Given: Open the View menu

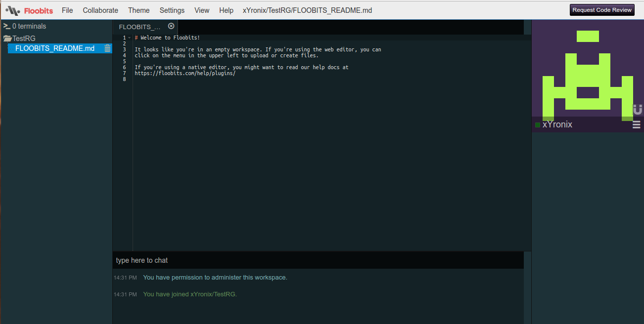Looking at the screenshot, I should point(202,10).
